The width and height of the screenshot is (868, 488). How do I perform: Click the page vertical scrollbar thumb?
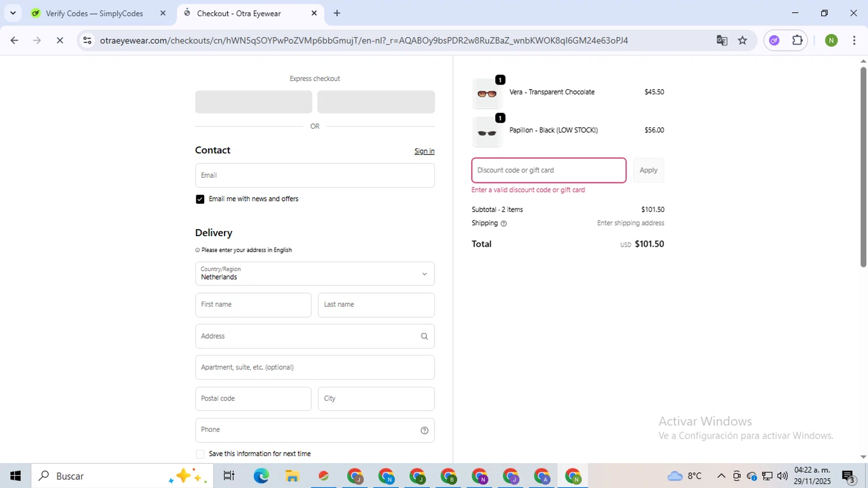point(863,167)
